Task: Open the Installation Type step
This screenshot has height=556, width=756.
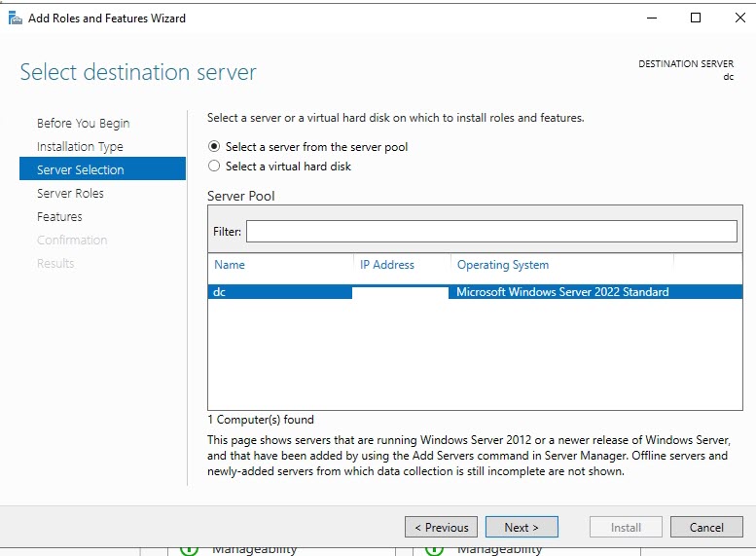Action: click(80, 147)
